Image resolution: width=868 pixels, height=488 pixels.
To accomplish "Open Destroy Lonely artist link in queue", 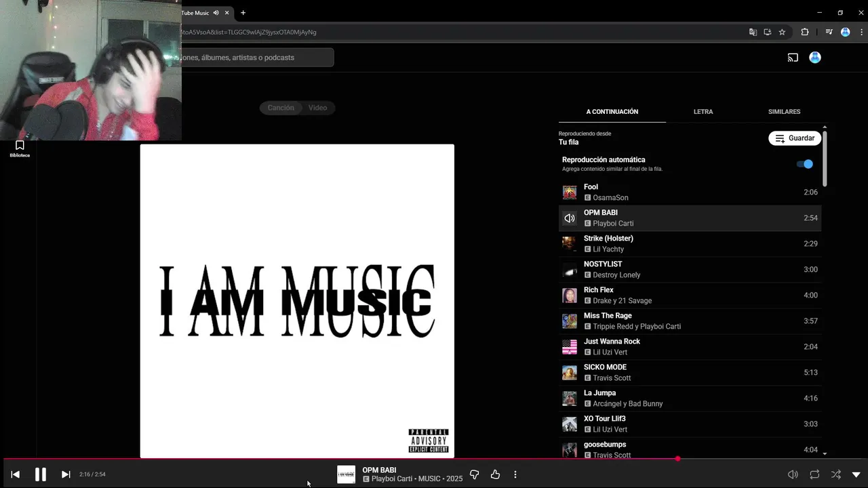I will pyautogui.click(x=616, y=275).
